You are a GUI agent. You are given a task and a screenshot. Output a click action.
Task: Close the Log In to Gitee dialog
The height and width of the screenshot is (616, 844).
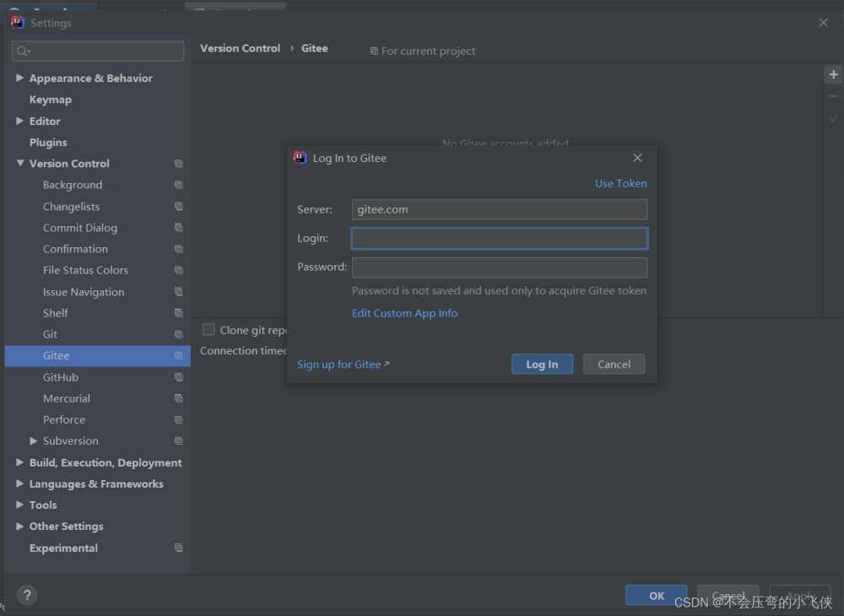pos(637,158)
